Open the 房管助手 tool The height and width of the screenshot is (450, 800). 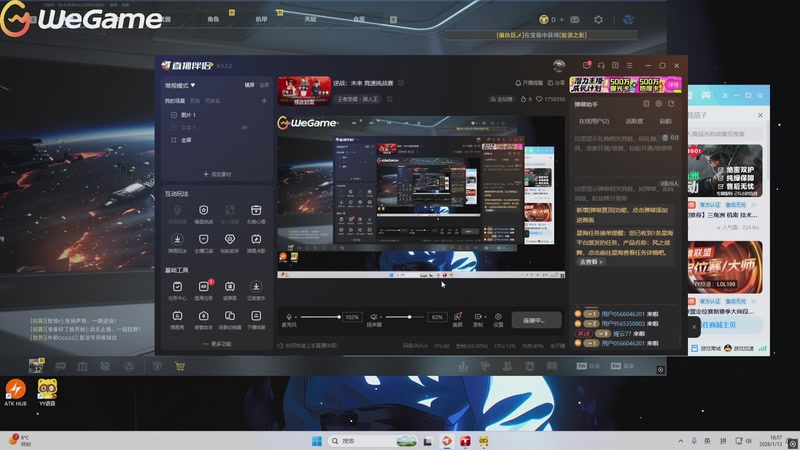(204, 320)
